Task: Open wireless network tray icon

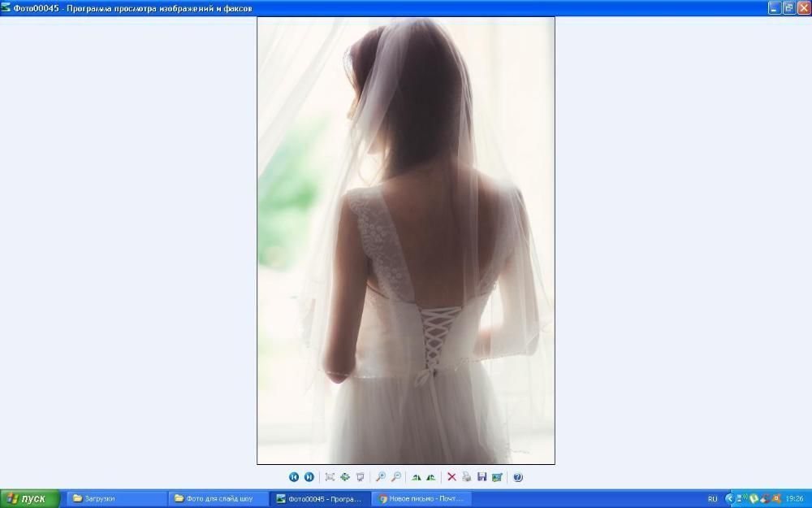Action: tap(742, 498)
